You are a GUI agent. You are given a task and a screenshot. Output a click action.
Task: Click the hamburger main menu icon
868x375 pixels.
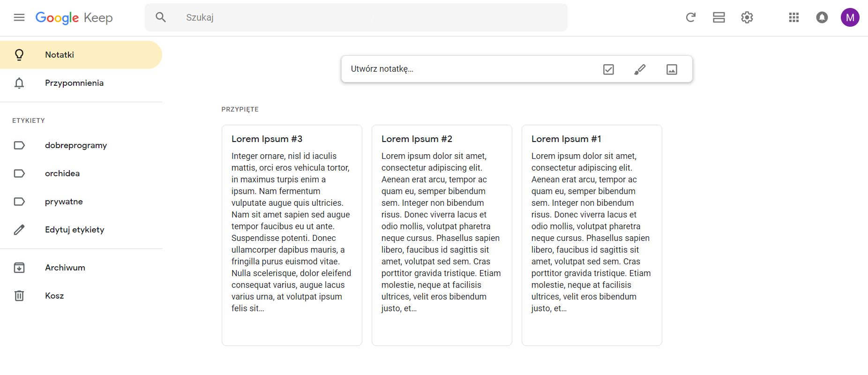click(19, 17)
